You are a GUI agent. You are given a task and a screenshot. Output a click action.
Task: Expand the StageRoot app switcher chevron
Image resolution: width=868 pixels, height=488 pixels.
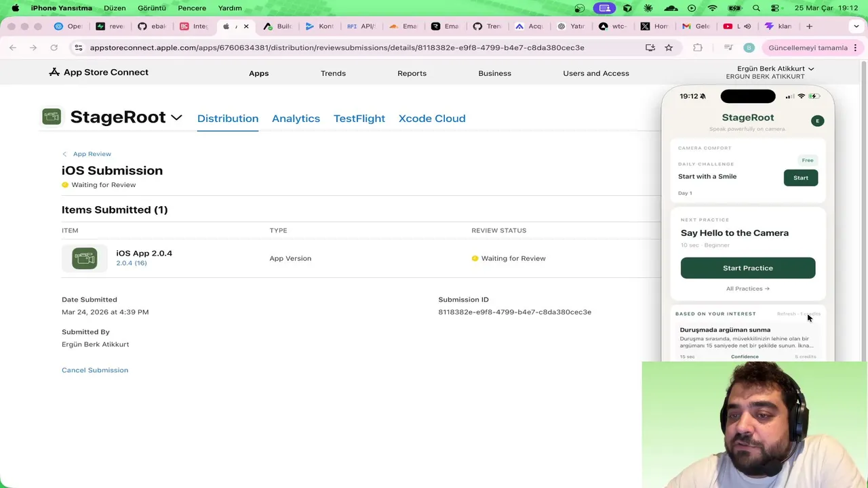176,117
